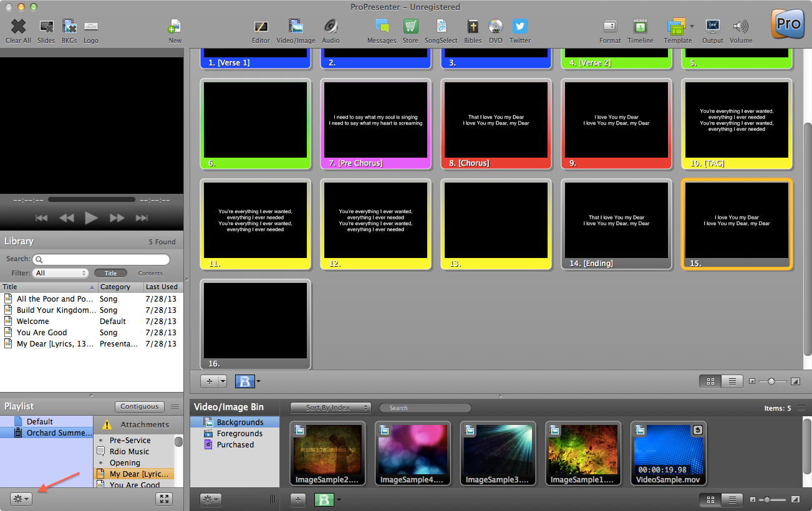Select the Orchard Summe... playlist
This screenshot has width=812, height=511.
pyautogui.click(x=47, y=432)
